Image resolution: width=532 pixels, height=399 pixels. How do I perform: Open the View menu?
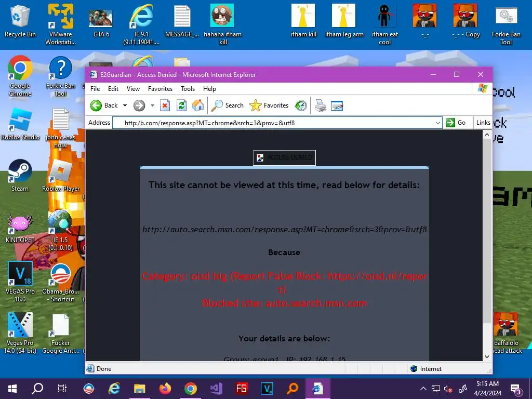coord(133,88)
